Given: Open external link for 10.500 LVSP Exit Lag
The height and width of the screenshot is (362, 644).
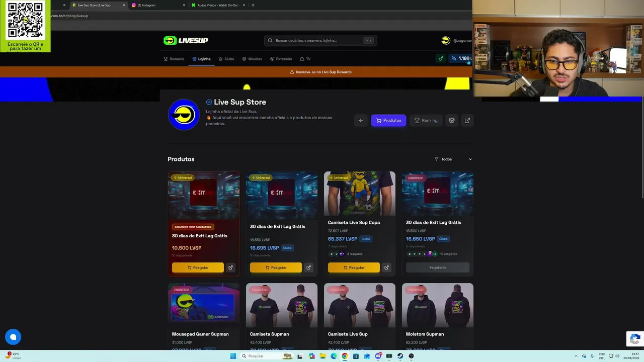Looking at the screenshot, I should click(x=230, y=267).
